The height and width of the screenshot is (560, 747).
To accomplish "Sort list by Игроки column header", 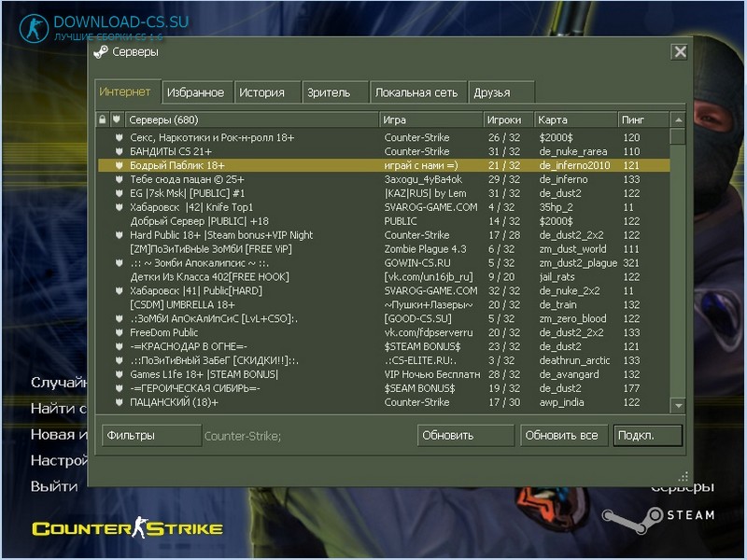I will [x=508, y=120].
